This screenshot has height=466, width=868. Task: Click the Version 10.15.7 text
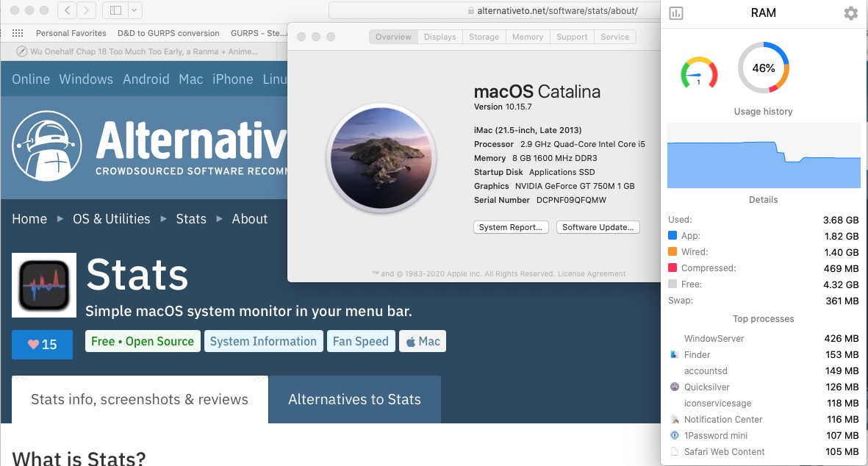pos(503,107)
